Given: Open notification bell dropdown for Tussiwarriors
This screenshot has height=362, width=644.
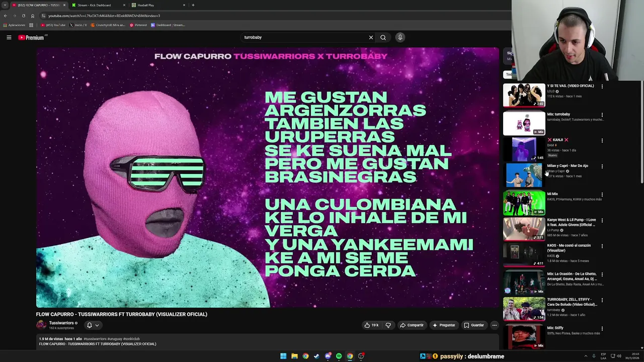Looking at the screenshot, I should pyautogui.click(x=93, y=325).
